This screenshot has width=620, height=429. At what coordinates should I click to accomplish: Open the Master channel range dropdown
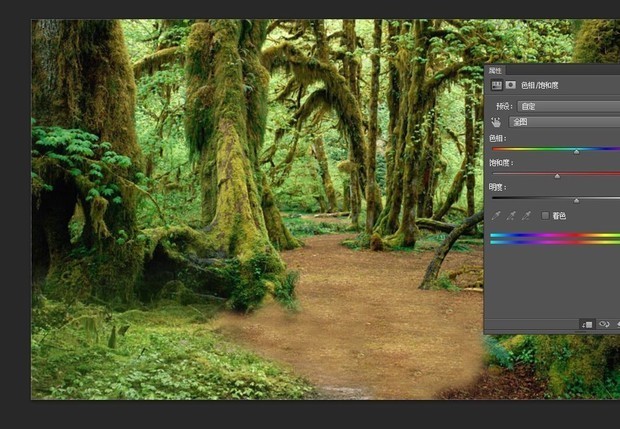(564, 121)
